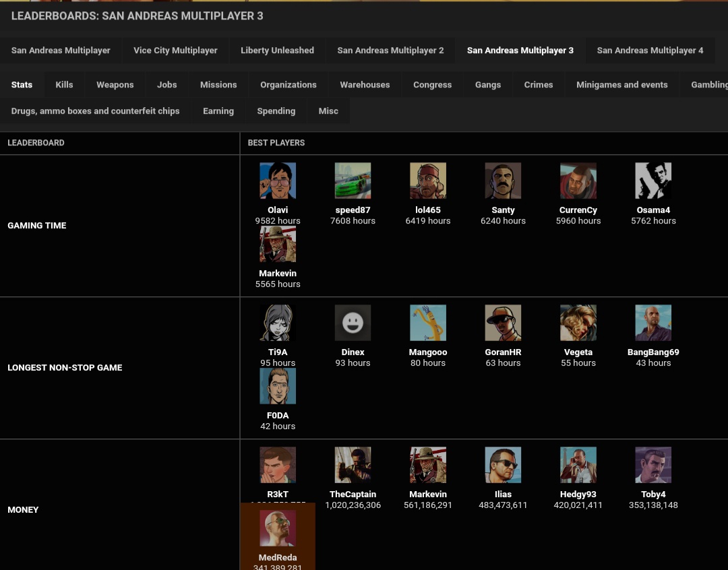The height and width of the screenshot is (570, 728).
Task: View the Missions tab
Action: (218, 84)
